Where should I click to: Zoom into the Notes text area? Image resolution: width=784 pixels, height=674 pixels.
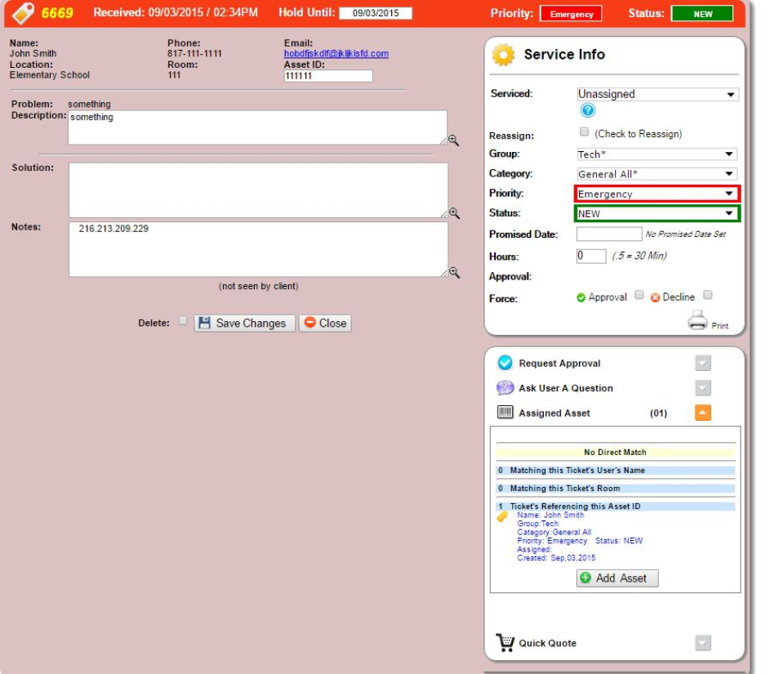pos(455,271)
